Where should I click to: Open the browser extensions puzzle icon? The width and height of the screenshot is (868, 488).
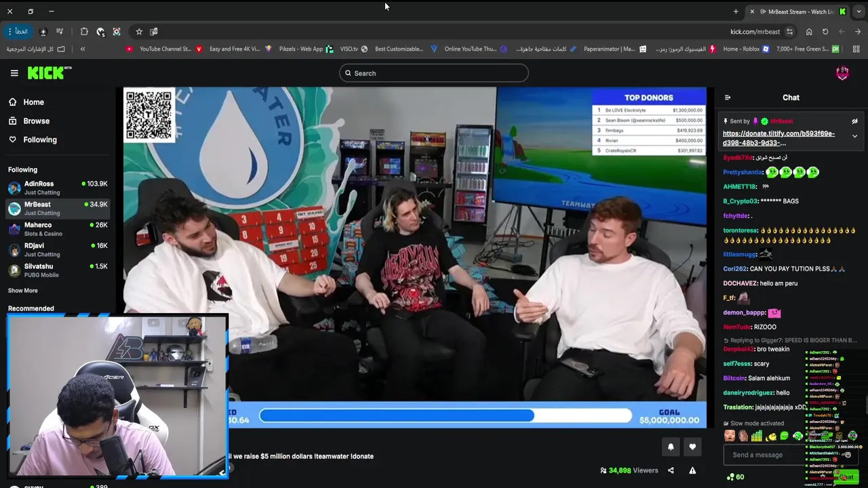(x=84, y=32)
